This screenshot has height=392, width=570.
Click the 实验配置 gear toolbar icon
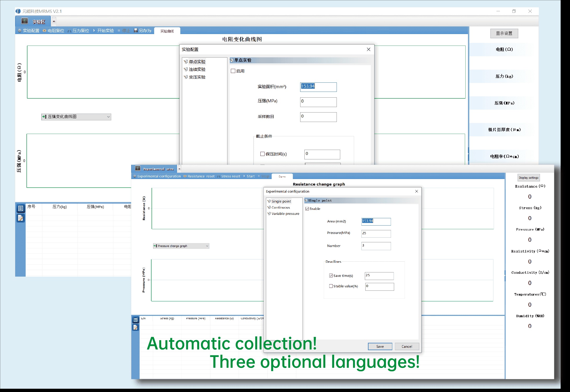[x=20, y=31]
